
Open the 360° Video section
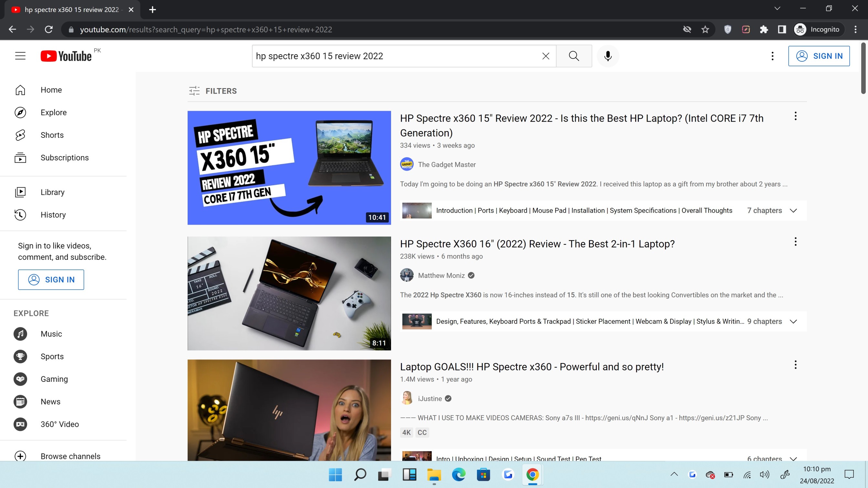60,424
